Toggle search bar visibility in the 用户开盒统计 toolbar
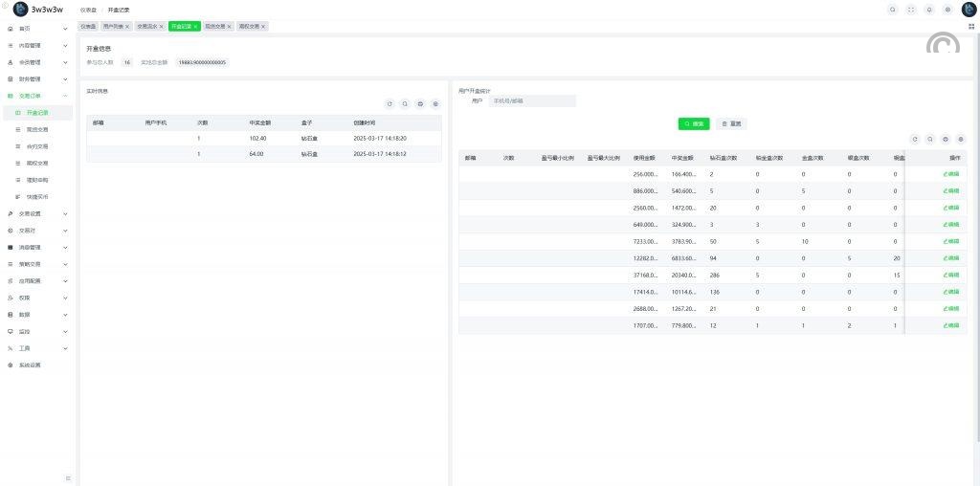Viewport: 980px width, 486px height. 929,139
